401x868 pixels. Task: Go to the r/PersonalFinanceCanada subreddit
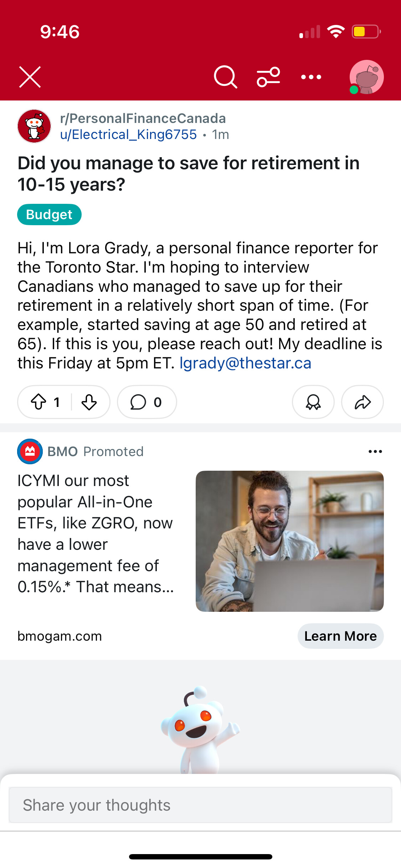click(143, 118)
